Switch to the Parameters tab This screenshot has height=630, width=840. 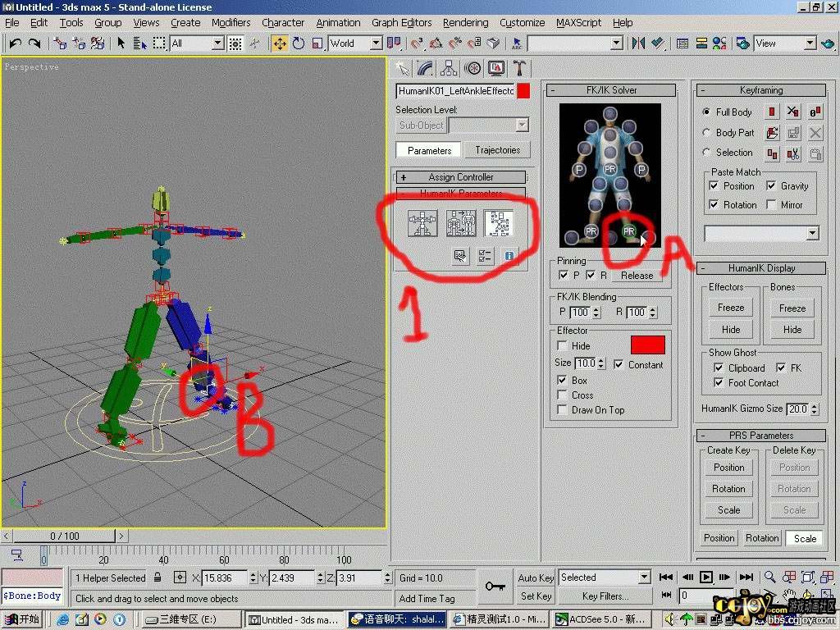pos(429,151)
